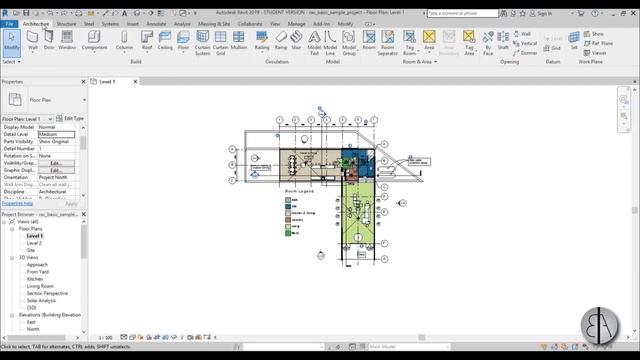Select the Stair tool
The image size is (640, 360).
[x=296, y=41]
